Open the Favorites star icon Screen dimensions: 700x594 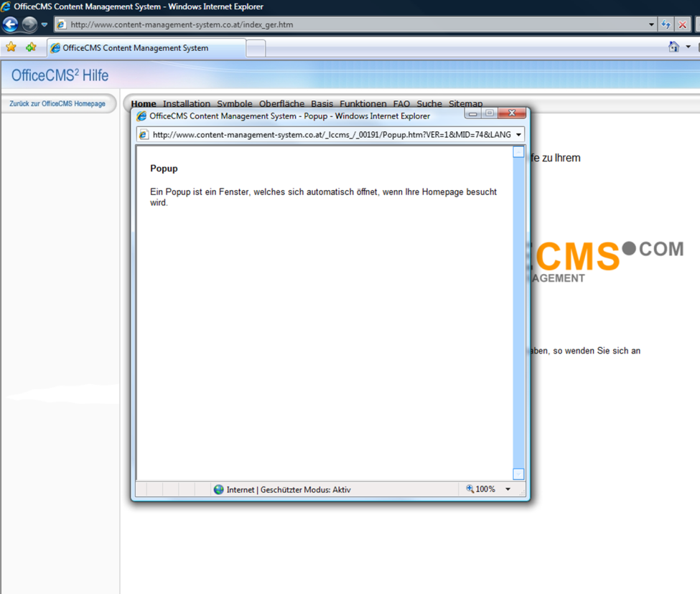pos(11,47)
